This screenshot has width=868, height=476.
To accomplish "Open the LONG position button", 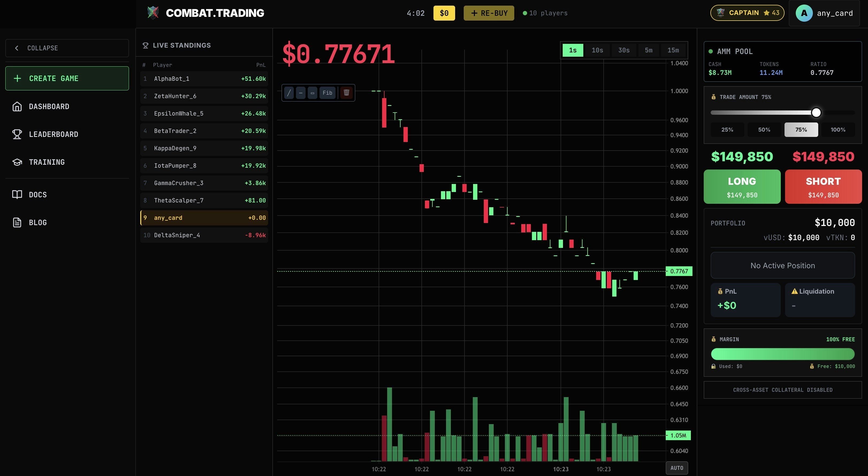I will click(x=742, y=187).
